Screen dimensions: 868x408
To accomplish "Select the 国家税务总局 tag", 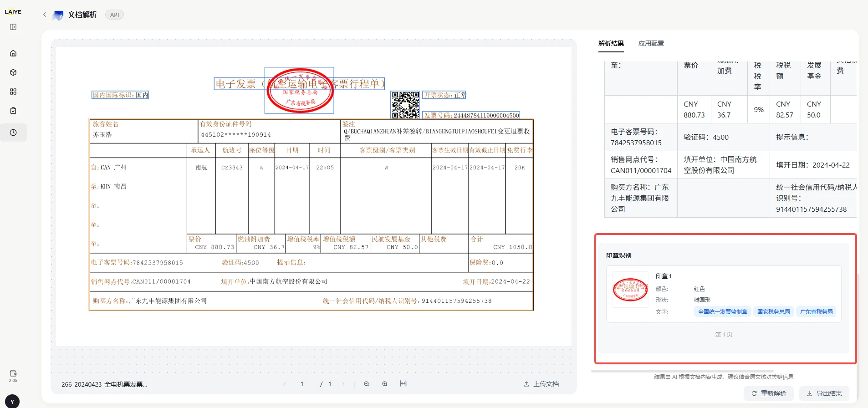I will tap(774, 312).
